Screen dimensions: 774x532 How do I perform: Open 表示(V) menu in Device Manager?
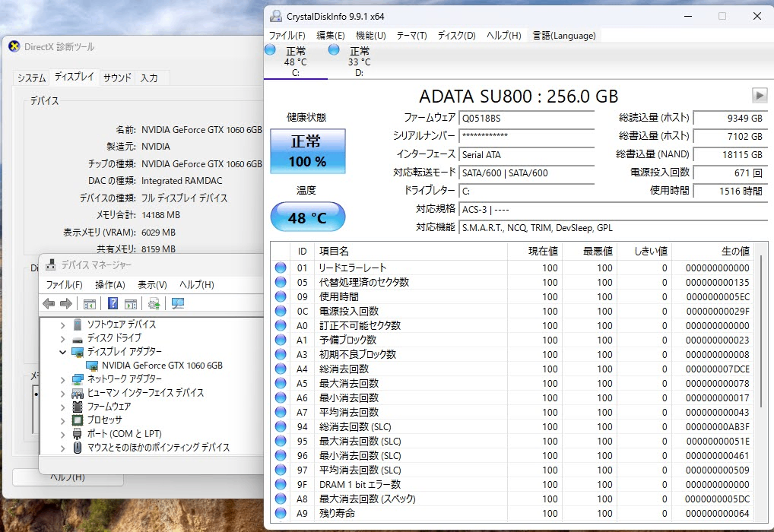[x=152, y=285]
